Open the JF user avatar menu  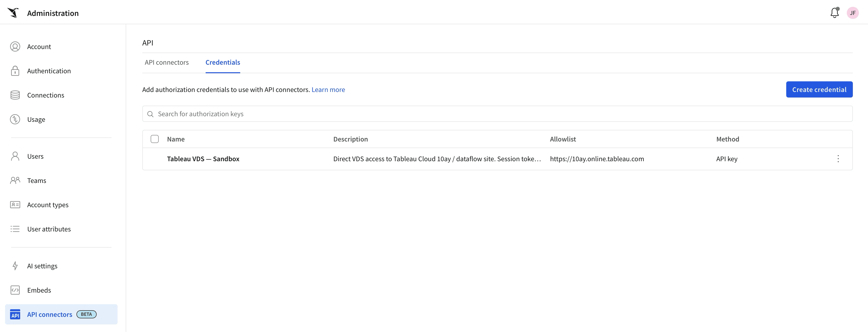[853, 13]
